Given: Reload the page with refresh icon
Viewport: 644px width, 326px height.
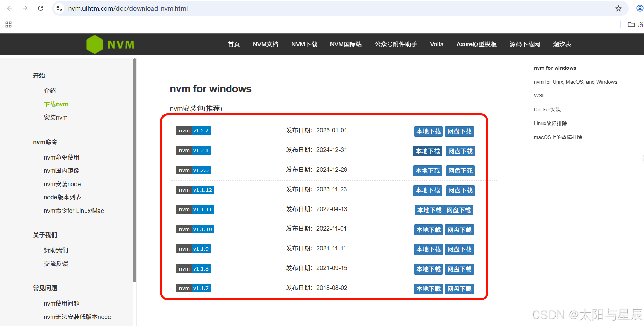Looking at the screenshot, I should click(x=41, y=8).
